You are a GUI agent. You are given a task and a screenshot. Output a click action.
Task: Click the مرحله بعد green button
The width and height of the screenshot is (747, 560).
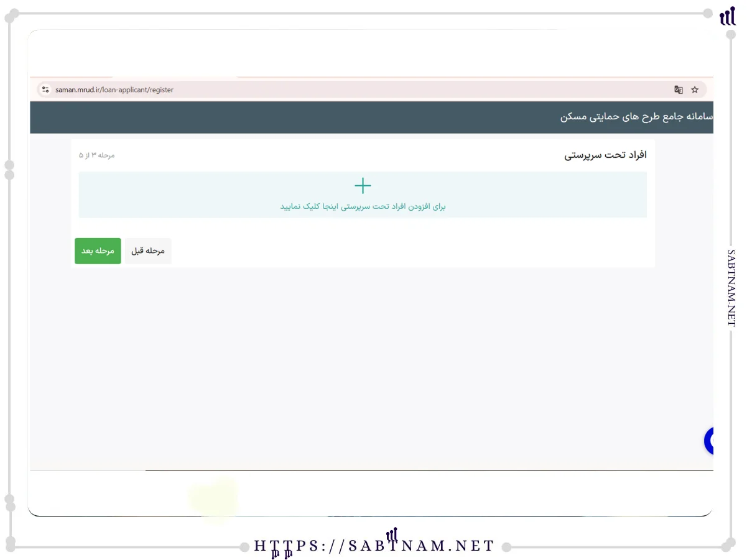click(x=98, y=251)
